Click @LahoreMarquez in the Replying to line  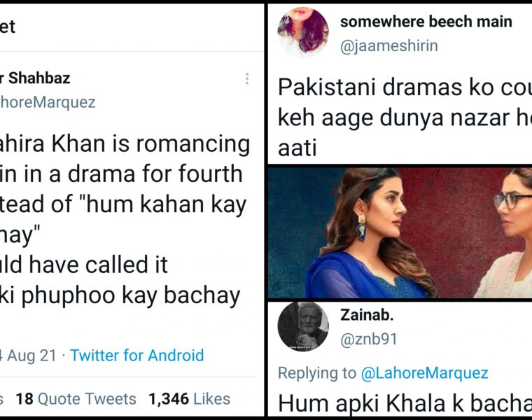coord(424,373)
